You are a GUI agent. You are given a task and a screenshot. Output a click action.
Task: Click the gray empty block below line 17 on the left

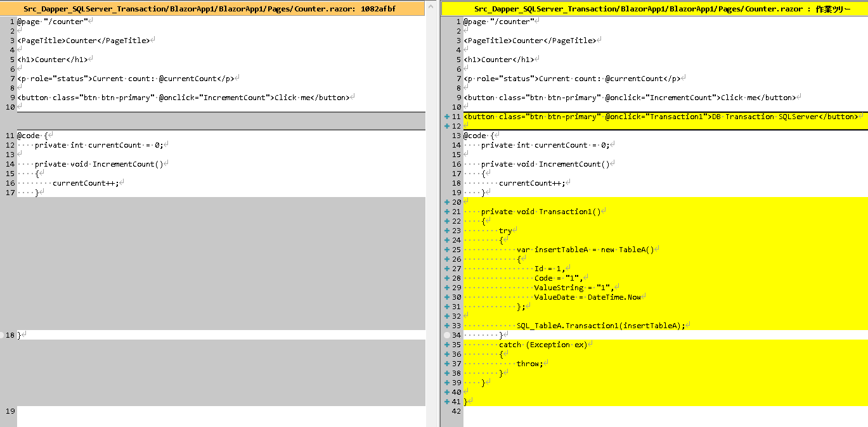pos(221,263)
